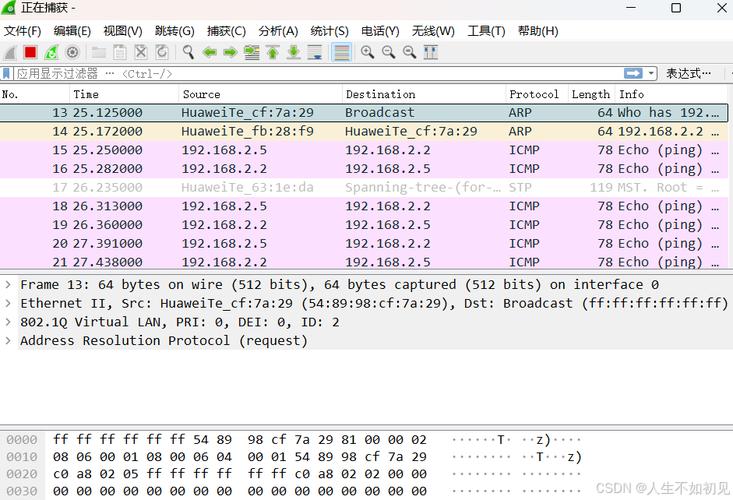
Task: Click the 表达式 button
Action: pyautogui.click(x=688, y=73)
